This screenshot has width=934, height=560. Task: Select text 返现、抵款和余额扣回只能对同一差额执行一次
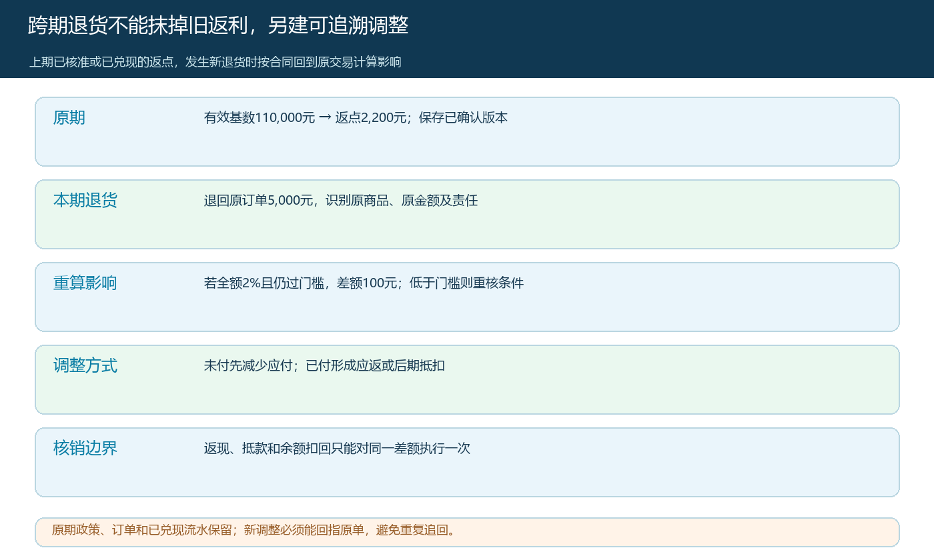click(337, 449)
